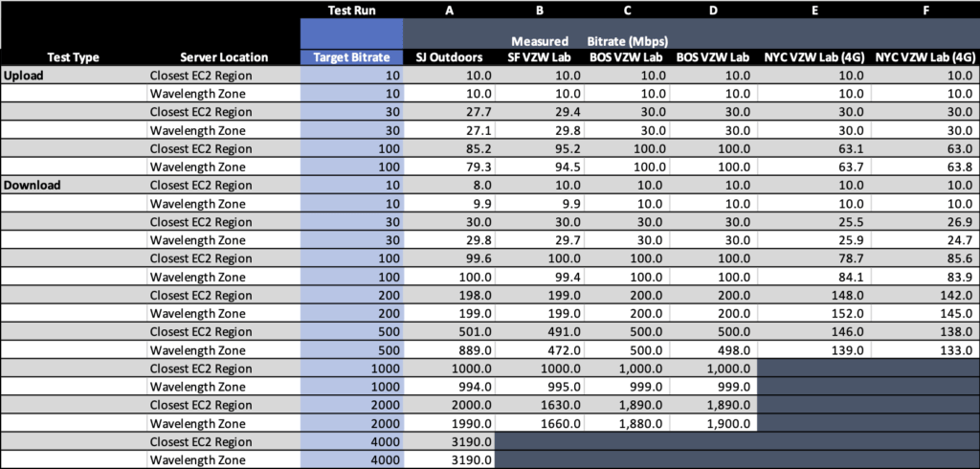980x469 pixels.
Task: Select the 'Test Type' column header
Action: [x=73, y=57]
